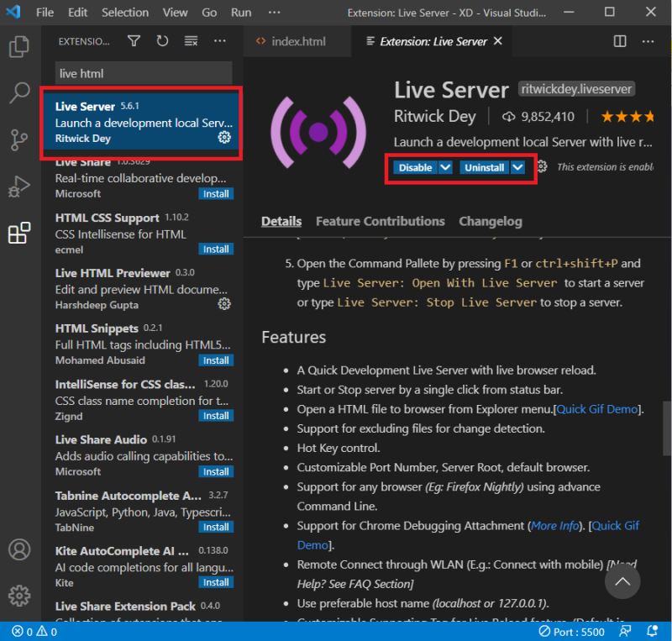Open the Quick Gif Demo link
The image size is (672, 641).
pos(596,408)
